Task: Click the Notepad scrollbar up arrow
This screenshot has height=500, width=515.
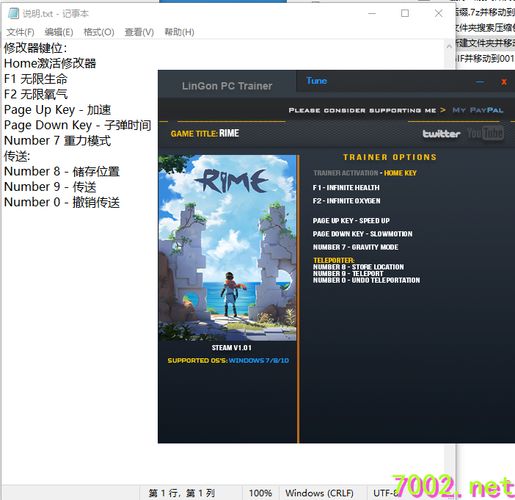Action: coord(449,46)
